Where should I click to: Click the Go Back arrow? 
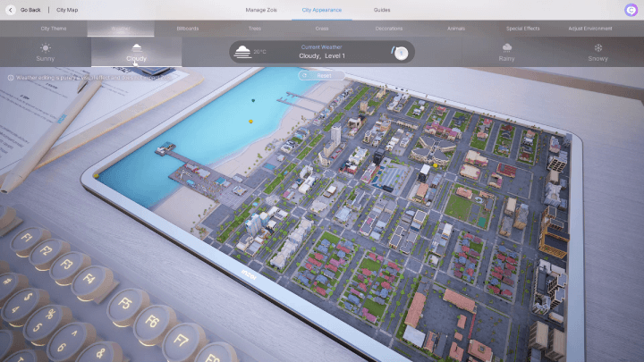[12, 10]
